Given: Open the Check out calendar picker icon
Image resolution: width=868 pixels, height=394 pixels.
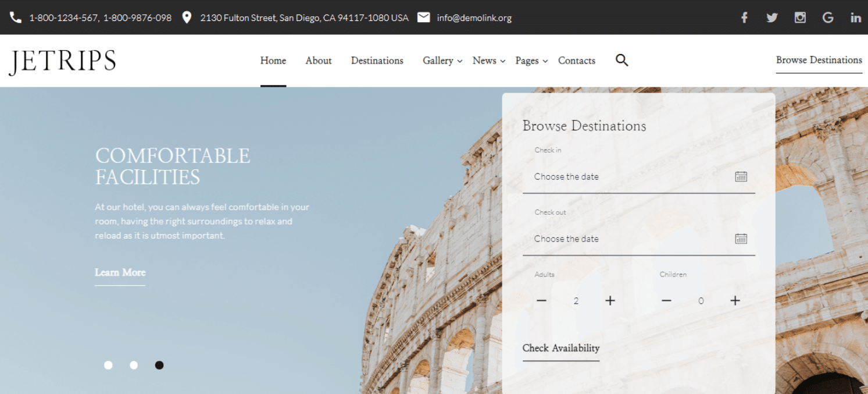Looking at the screenshot, I should [741, 238].
